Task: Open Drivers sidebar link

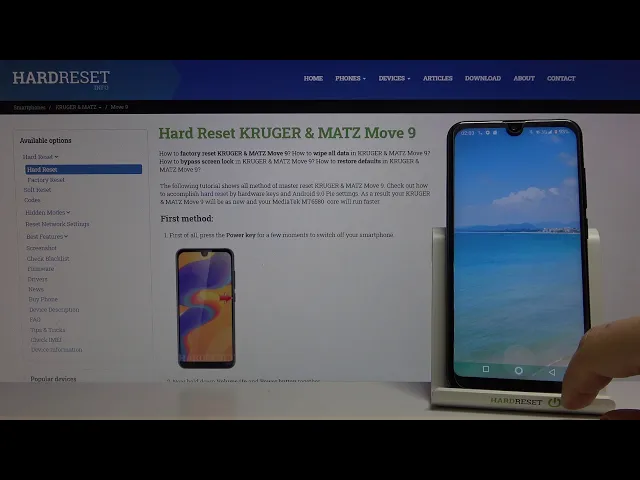Action: tap(37, 279)
